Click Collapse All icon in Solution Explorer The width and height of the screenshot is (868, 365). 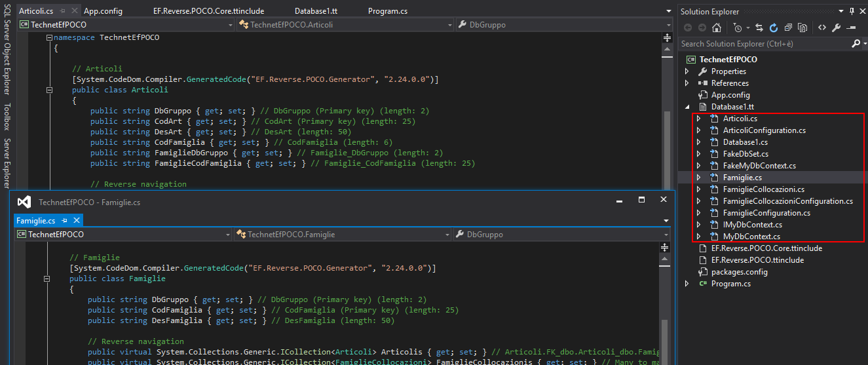[x=788, y=28]
